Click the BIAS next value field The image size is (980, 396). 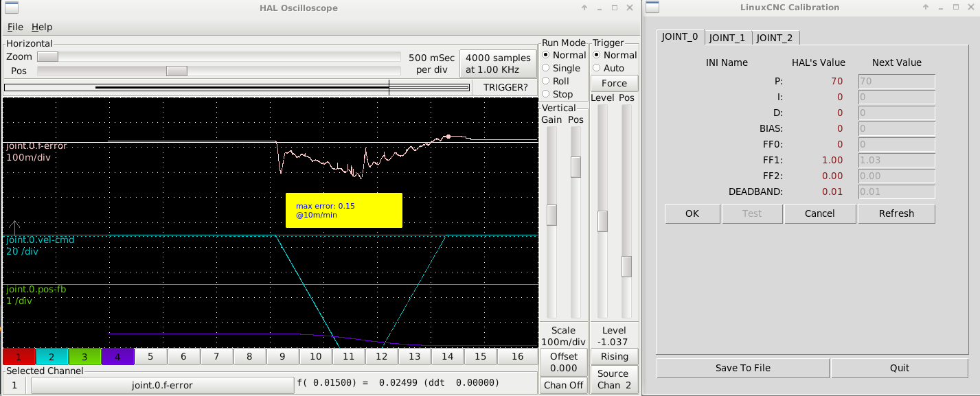[896, 128]
